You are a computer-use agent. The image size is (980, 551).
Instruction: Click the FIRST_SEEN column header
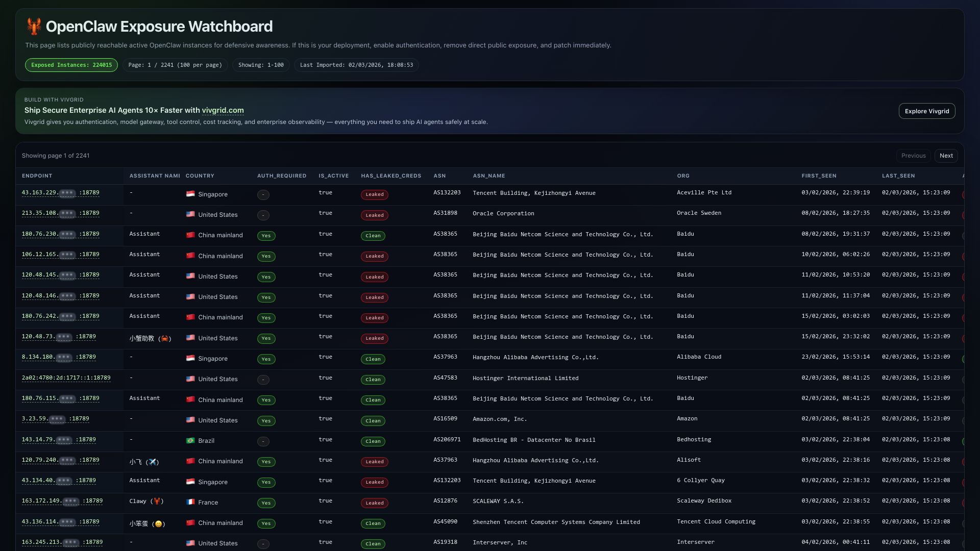(819, 176)
